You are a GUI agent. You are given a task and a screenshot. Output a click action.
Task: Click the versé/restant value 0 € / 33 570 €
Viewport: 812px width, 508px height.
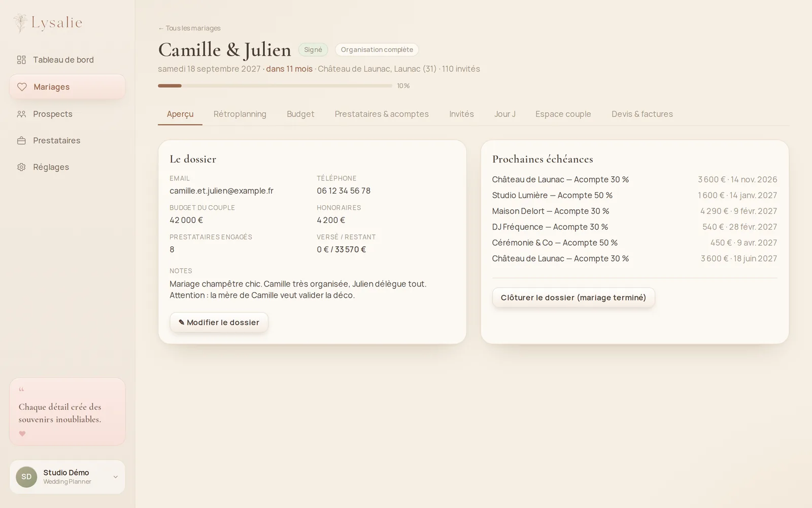pyautogui.click(x=342, y=250)
